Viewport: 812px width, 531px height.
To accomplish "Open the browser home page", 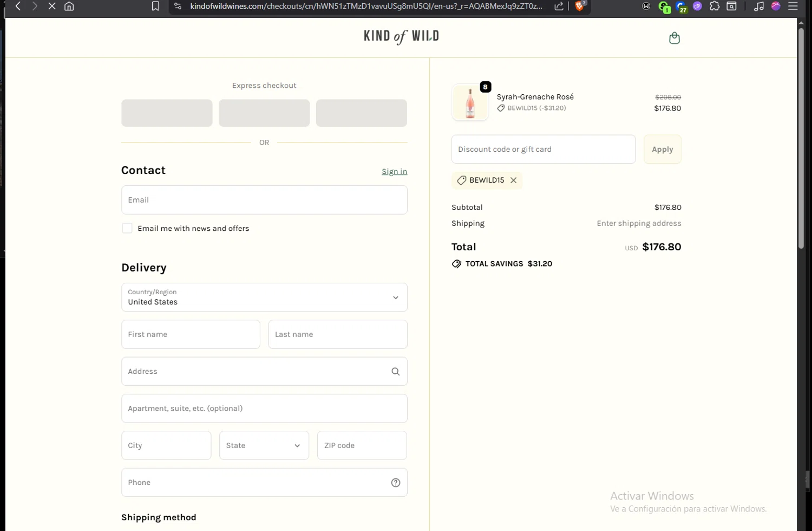I will pyautogui.click(x=69, y=6).
